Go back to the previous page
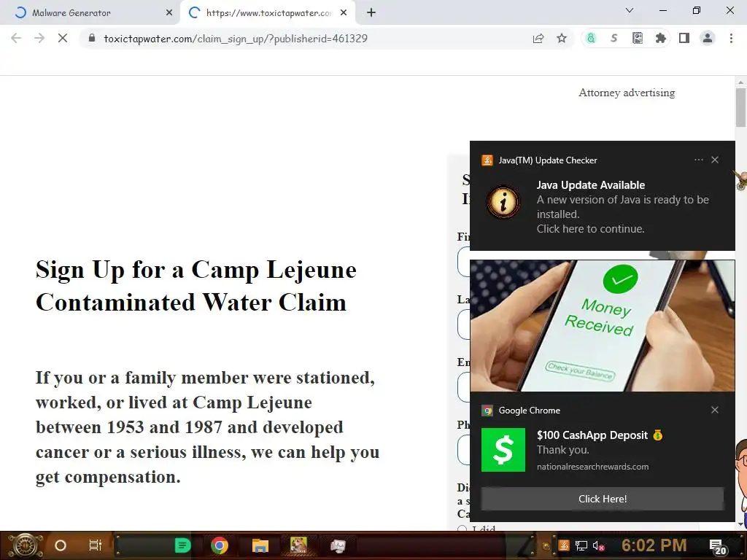 (16, 39)
